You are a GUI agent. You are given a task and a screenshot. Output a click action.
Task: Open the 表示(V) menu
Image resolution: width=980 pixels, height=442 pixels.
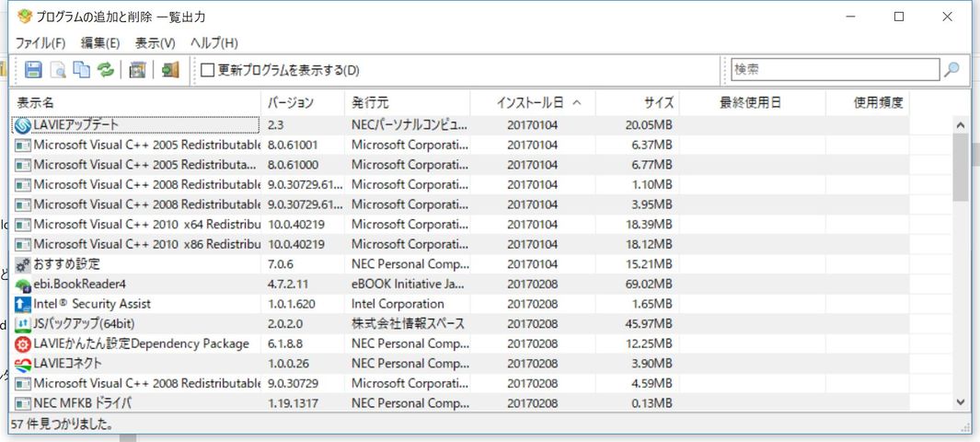click(x=155, y=43)
